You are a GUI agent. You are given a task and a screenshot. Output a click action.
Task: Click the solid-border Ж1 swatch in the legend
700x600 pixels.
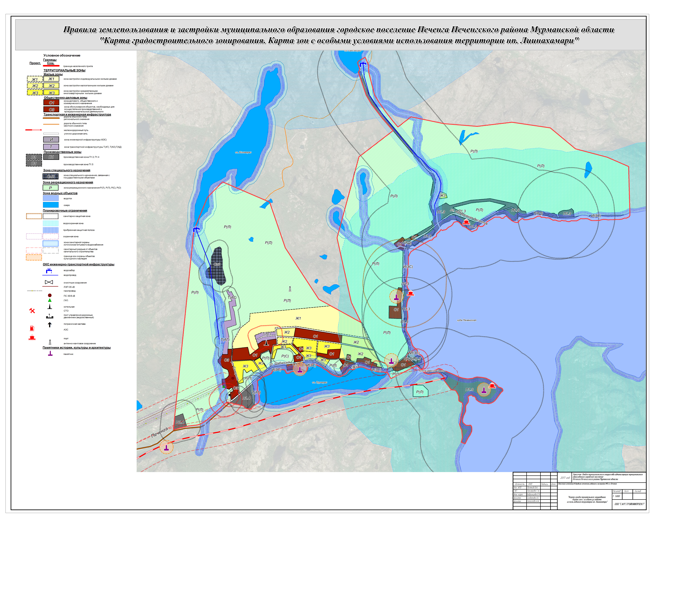(x=51, y=79)
